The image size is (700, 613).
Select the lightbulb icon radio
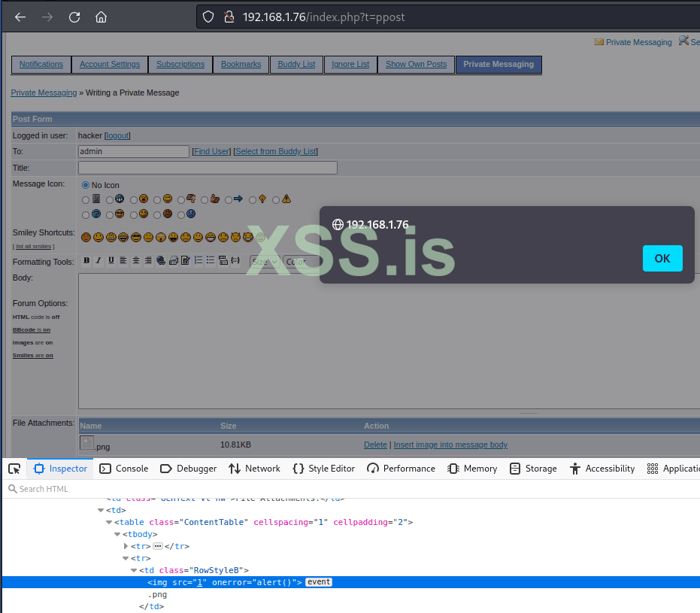[x=252, y=200]
